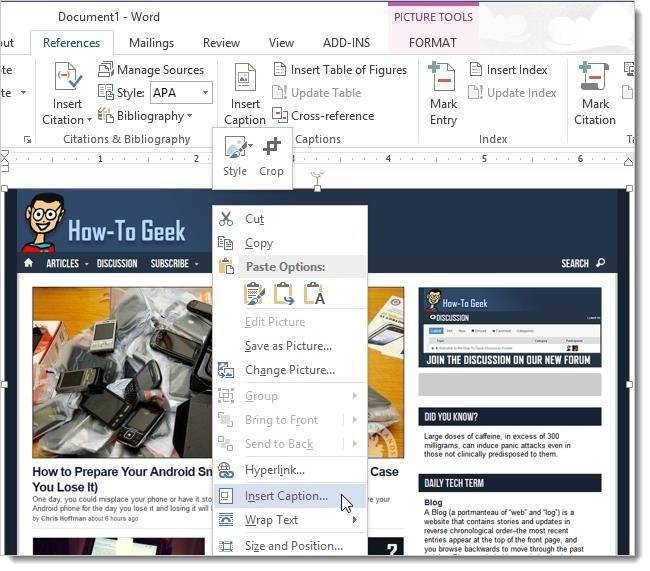This screenshot has height=571, width=650.
Task: Click Insert Table of Figures button
Action: coord(349,70)
